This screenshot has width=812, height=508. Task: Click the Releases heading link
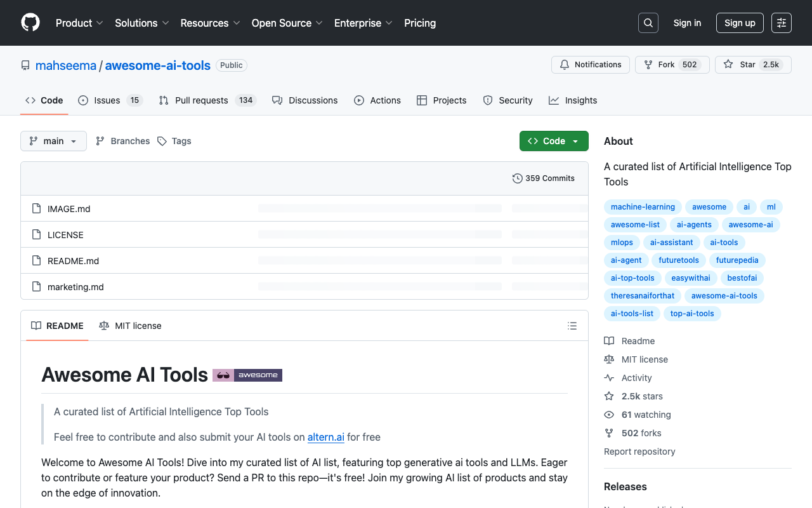pyautogui.click(x=625, y=486)
